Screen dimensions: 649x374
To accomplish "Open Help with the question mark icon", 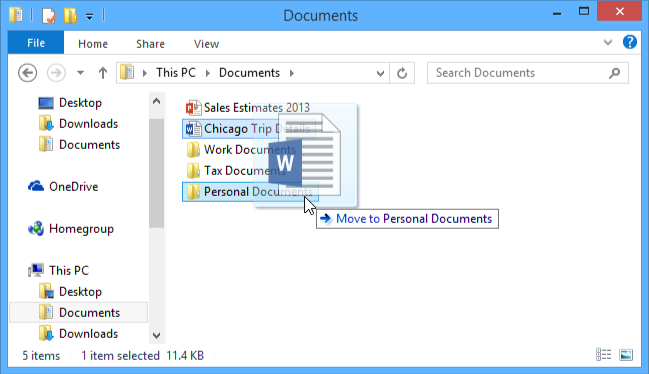I will 630,42.
